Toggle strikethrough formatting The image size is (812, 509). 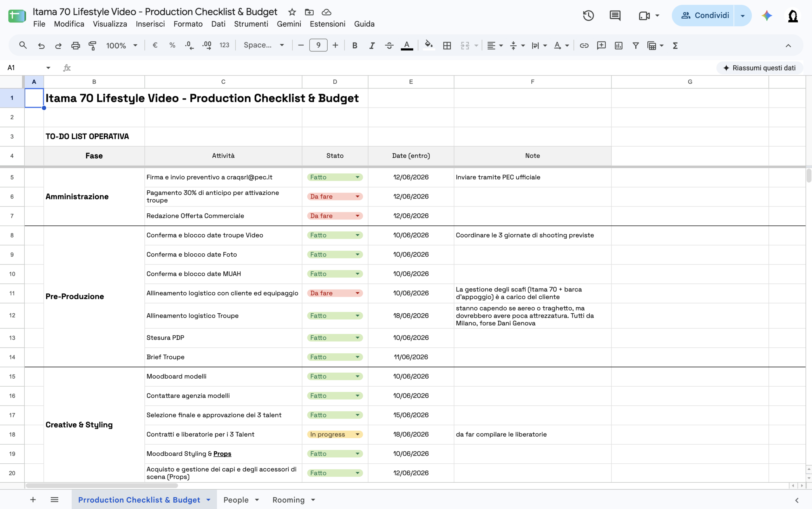tap(389, 45)
